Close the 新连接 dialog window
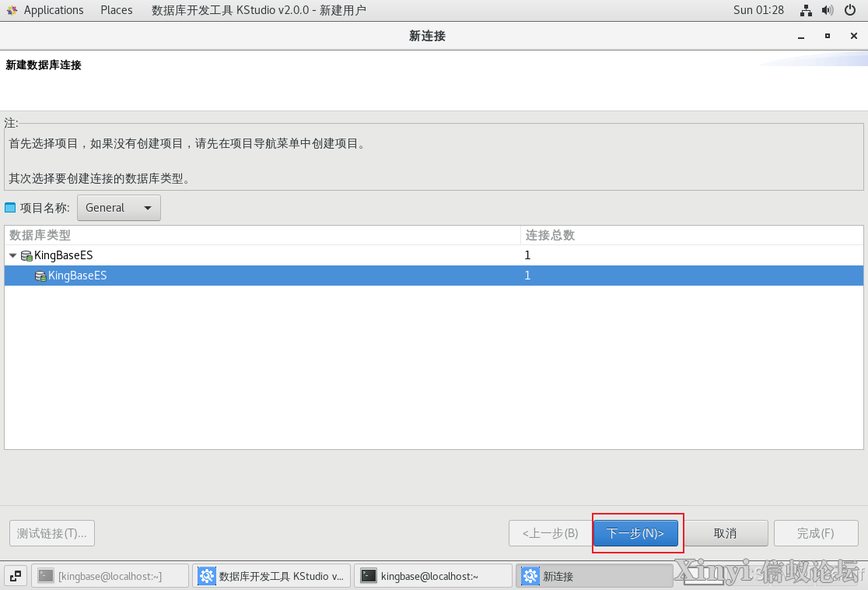Screen dimensions: 868x590 pos(853,36)
